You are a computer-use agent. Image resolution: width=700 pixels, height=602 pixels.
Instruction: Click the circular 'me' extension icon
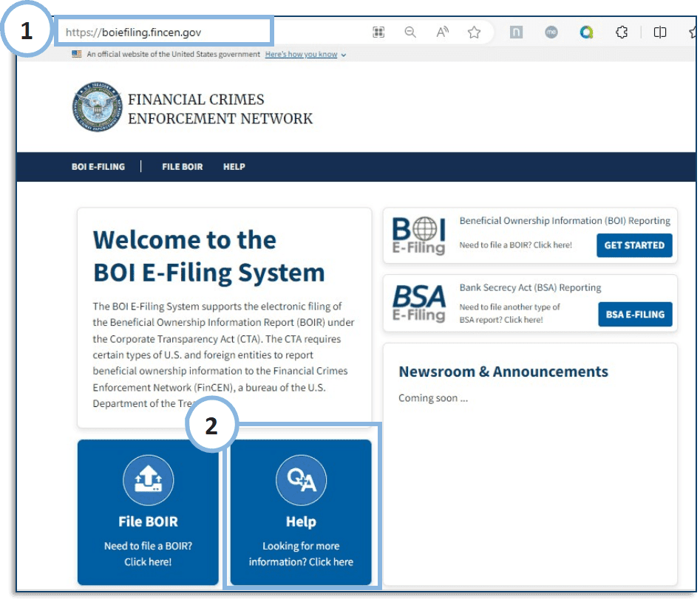coord(551,32)
